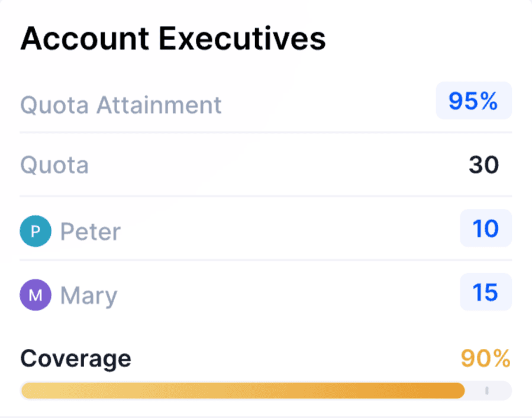Click the divider between Peter and Mary
The height and width of the screenshot is (418, 532).
[x=266, y=260]
